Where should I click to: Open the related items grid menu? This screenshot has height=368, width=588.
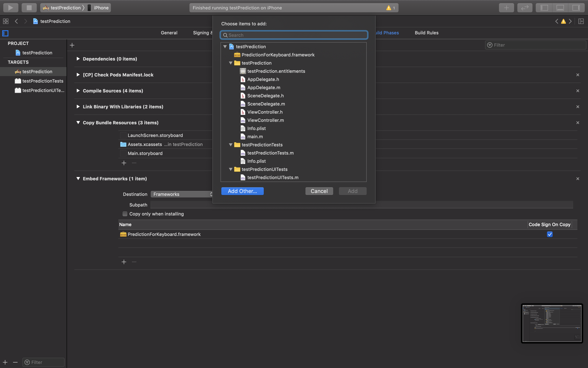coord(6,21)
